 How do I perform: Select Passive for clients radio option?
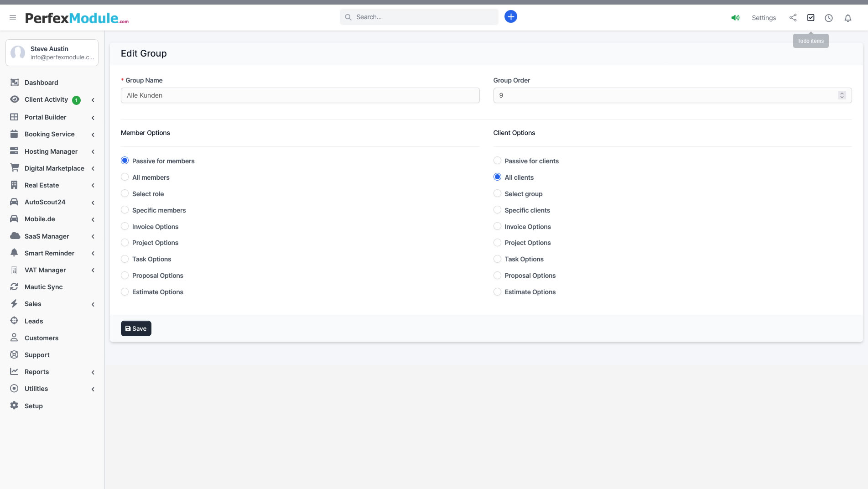click(497, 161)
